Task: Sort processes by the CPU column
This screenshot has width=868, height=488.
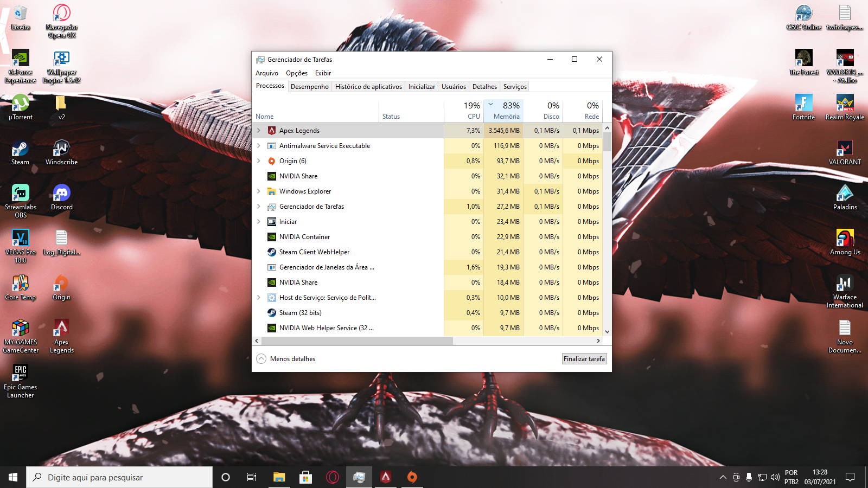Action: pos(464,112)
